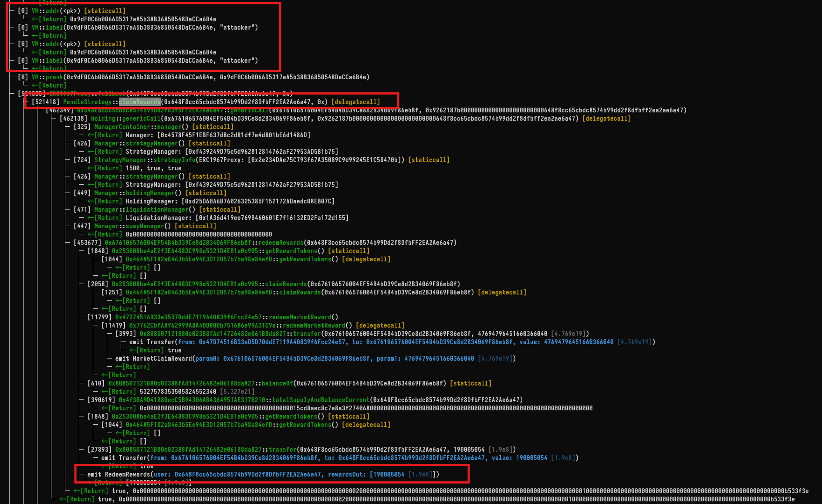Click emit Transfer value 190005054 event
Image resolution: width=822 pixels, height=504 pixels.
[340, 458]
